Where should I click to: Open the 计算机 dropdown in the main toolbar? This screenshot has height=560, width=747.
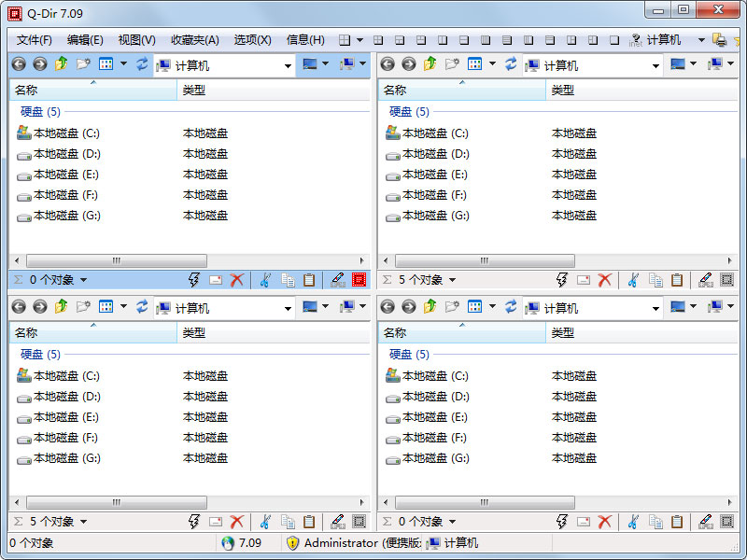click(x=701, y=40)
